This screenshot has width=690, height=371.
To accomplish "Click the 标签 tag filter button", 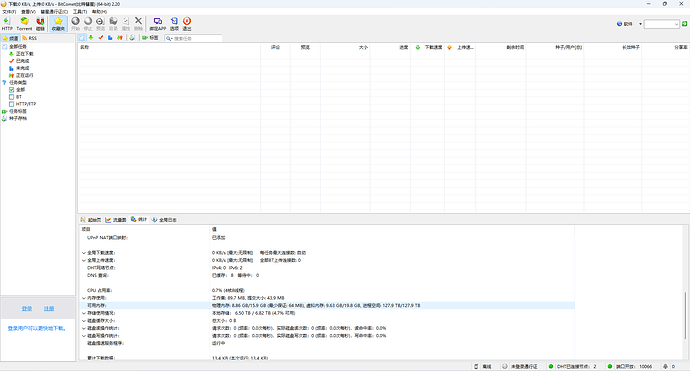I will [150, 38].
